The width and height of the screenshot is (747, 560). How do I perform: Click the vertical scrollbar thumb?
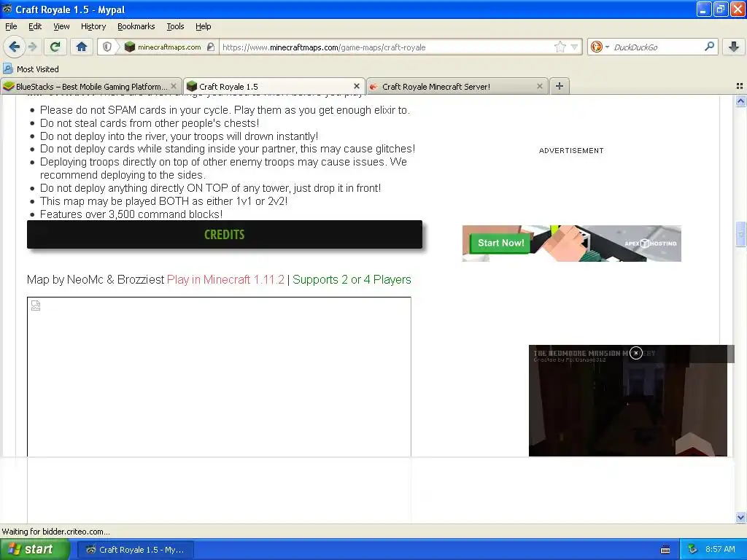[740, 234]
